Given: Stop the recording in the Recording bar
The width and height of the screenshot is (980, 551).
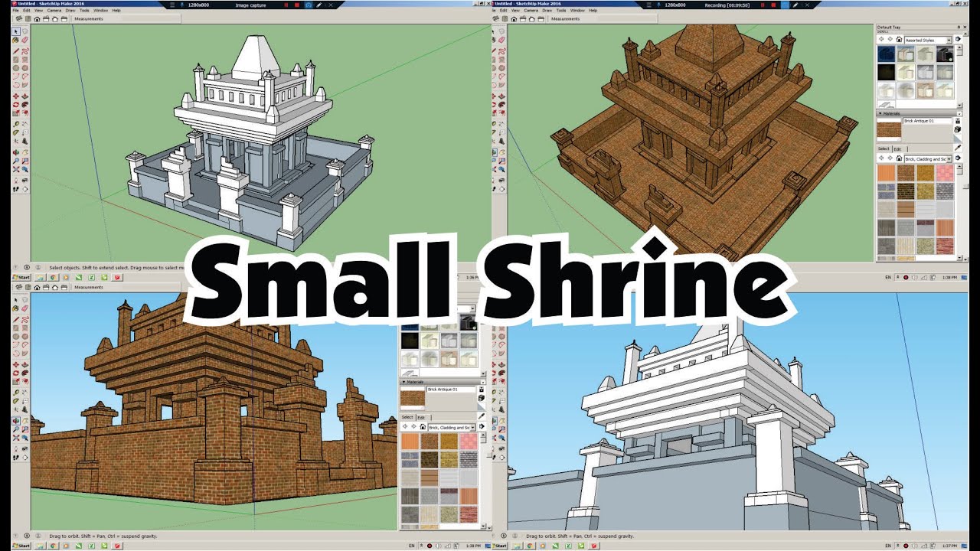Looking at the screenshot, I should click(x=773, y=5).
